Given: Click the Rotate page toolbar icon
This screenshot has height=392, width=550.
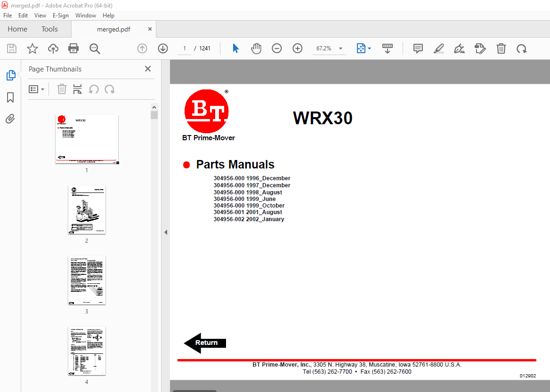Looking at the screenshot, I should (x=521, y=48).
